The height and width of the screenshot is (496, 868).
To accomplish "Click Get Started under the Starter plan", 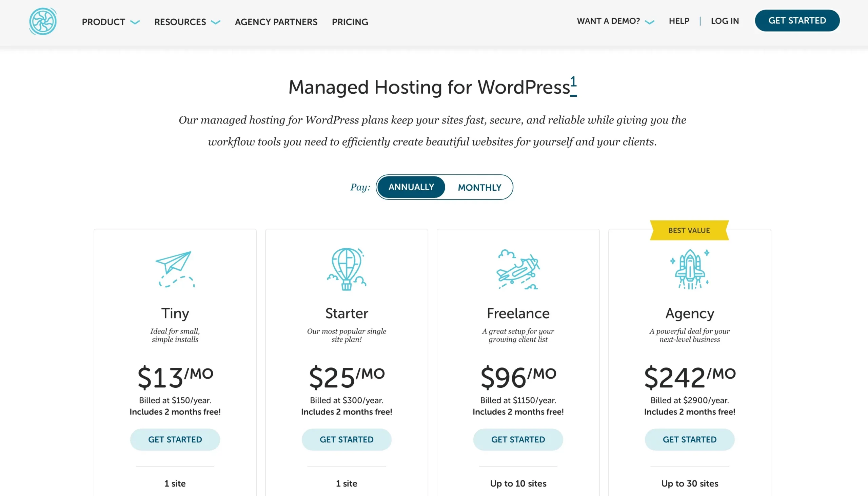I will tap(347, 439).
